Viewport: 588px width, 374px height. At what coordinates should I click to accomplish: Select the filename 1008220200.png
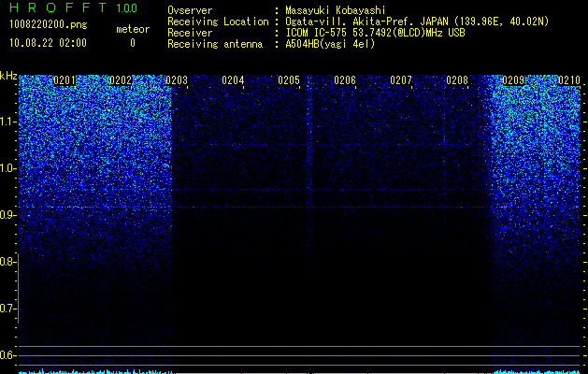pos(48,24)
